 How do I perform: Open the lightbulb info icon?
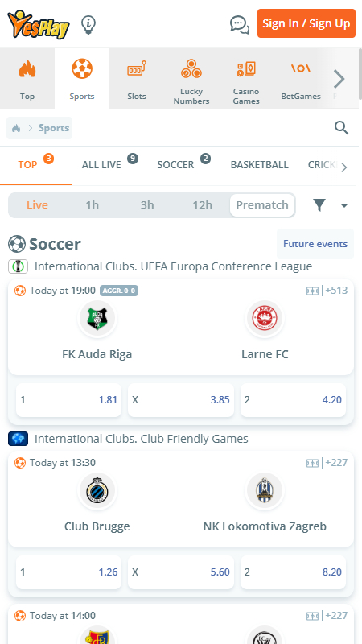[88, 24]
